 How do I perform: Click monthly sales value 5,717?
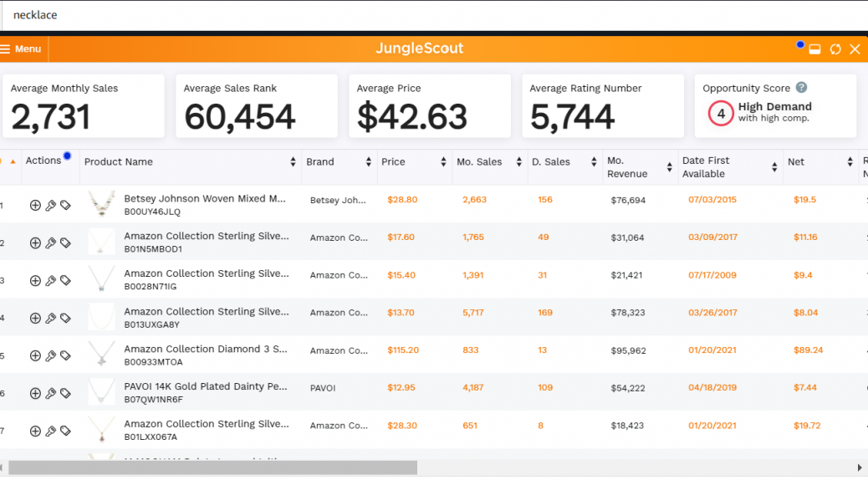473,312
